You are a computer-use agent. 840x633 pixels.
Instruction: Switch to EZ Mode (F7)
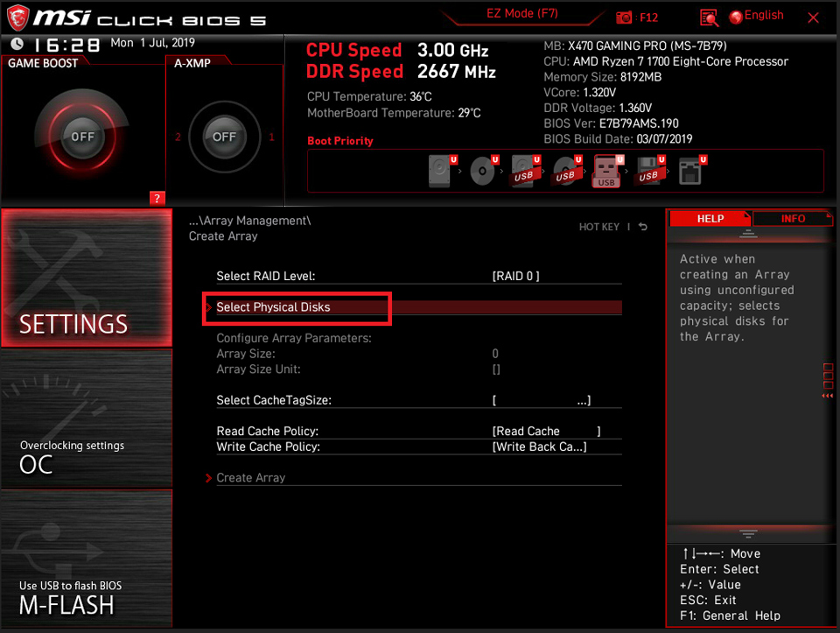tap(521, 14)
